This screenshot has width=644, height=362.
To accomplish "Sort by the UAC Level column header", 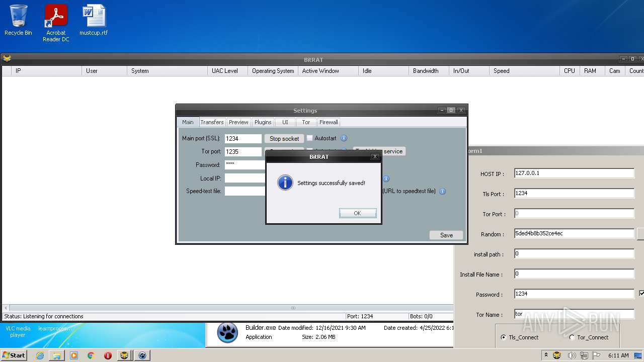I will coord(227,71).
